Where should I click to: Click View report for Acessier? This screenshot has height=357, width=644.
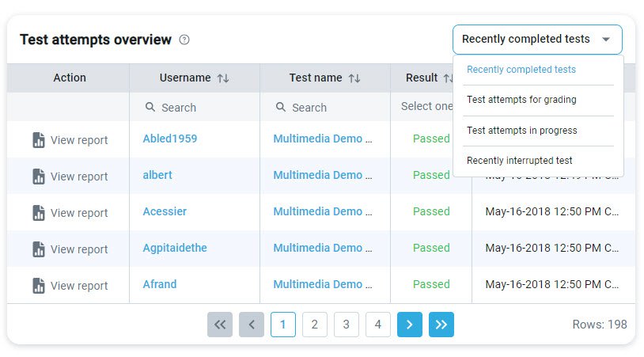[x=79, y=213]
